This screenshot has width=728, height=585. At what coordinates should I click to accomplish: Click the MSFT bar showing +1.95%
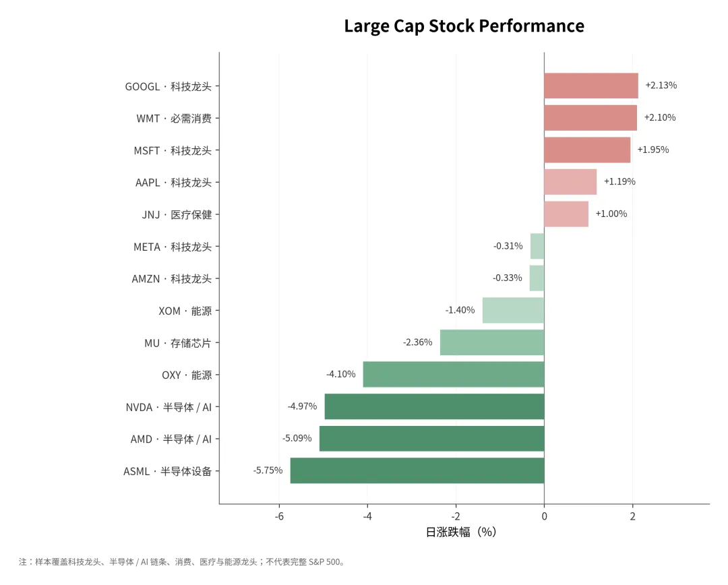click(x=587, y=150)
